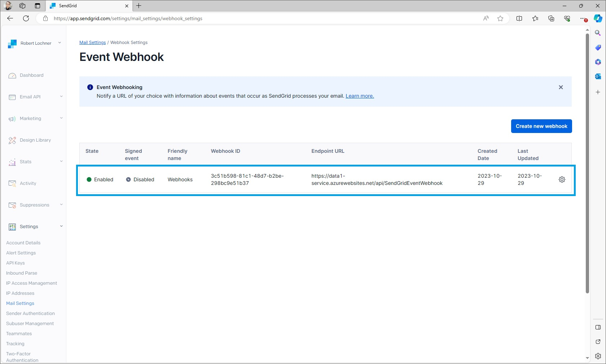Click the azurewebsites endpoint URL text

377,179
